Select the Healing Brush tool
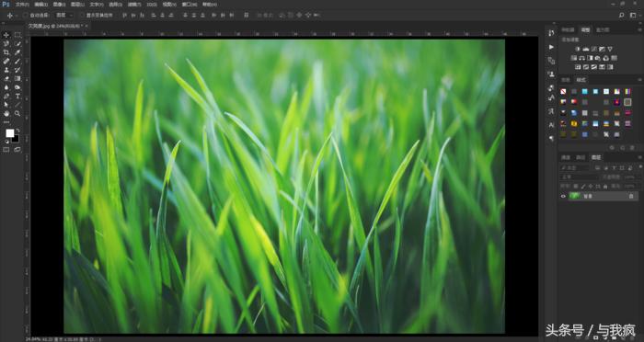644x342 pixels. pyautogui.click(x=6, y=62)
